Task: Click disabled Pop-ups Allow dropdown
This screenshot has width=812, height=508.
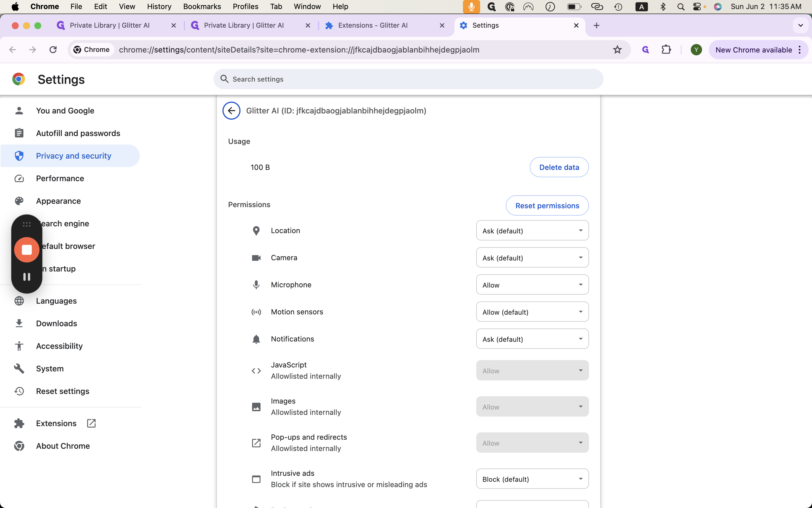Action: click(532, 443)
